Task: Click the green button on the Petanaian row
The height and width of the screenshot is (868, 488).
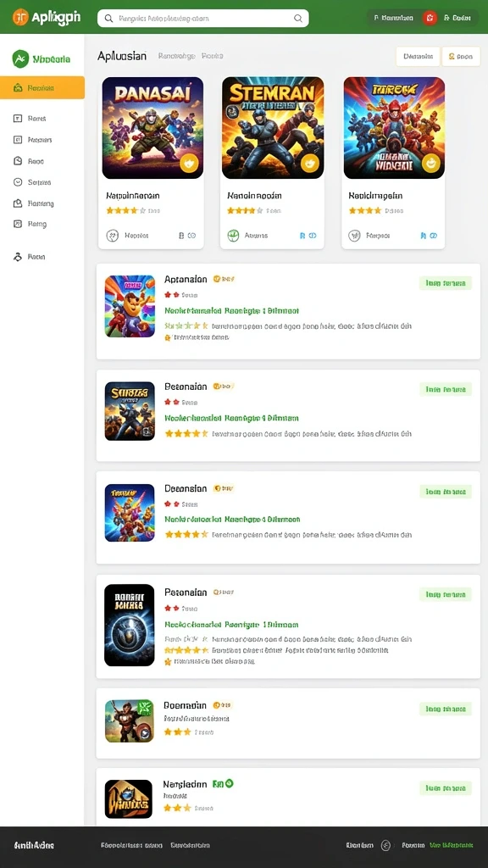Action: click(x=446, y=594)
